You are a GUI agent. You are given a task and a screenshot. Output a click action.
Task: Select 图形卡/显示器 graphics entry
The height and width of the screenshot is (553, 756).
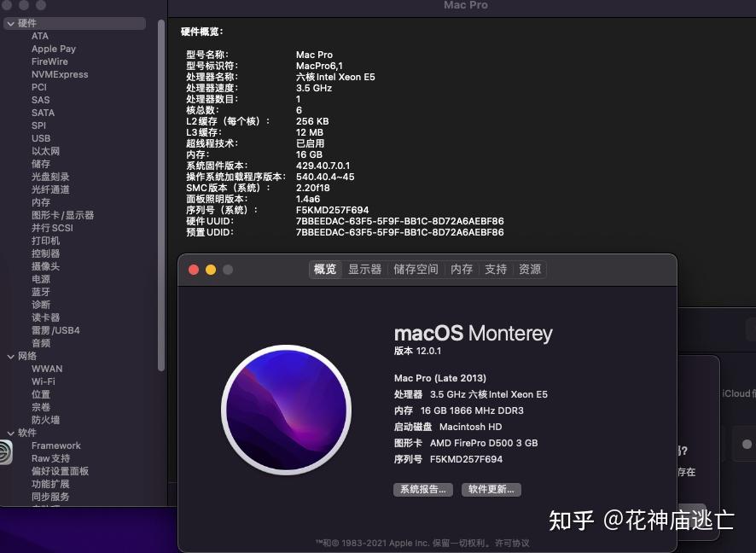[62, 215]
